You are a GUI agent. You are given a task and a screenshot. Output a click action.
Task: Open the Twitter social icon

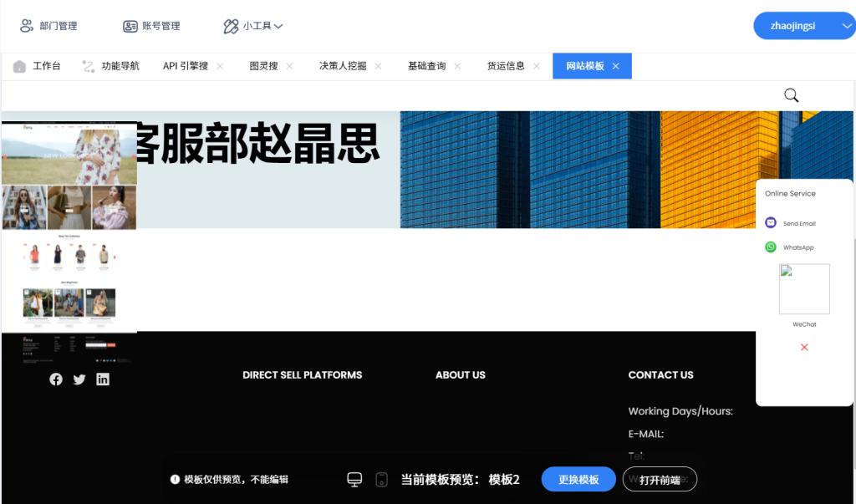point(79,379)
